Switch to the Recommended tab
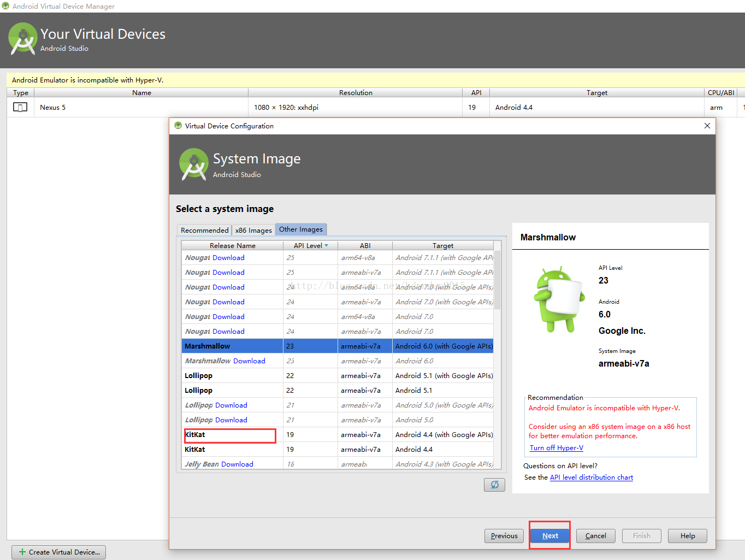The image size is (745, 560). click(x=204, y=230)
